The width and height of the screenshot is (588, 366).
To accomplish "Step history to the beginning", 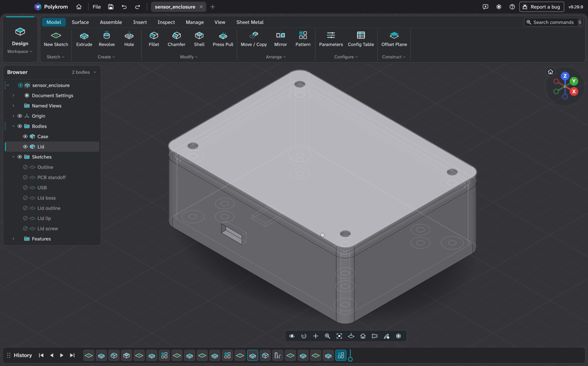I will (41, 355).
